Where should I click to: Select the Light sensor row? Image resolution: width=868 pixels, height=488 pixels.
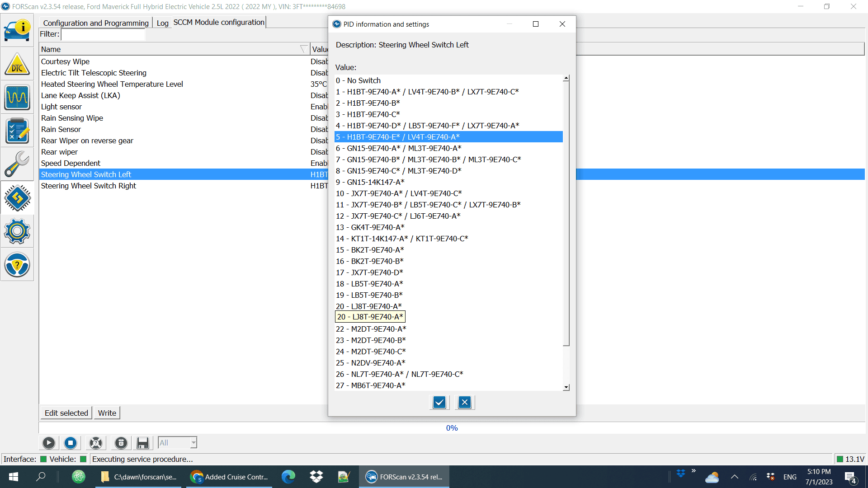(x=184, y=107)
